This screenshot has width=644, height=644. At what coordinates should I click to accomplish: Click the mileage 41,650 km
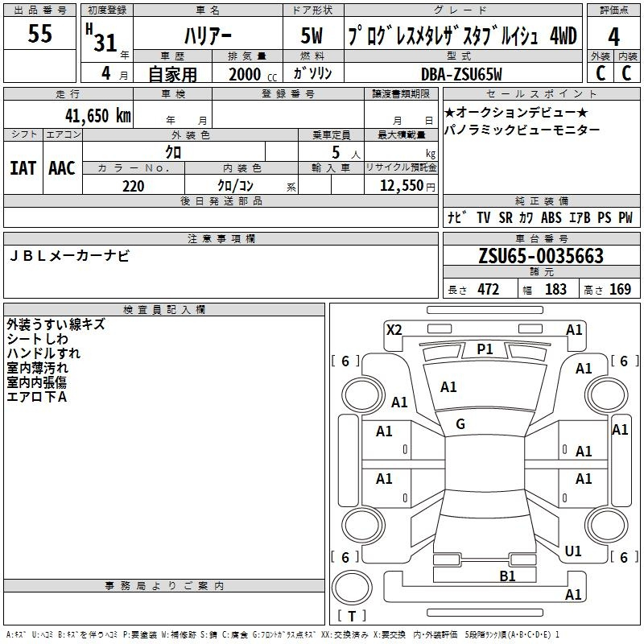click(x=98, y=116)
